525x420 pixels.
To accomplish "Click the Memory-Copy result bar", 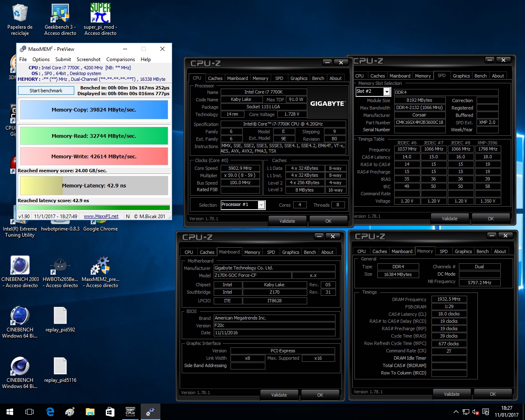I will pos(94,110).
